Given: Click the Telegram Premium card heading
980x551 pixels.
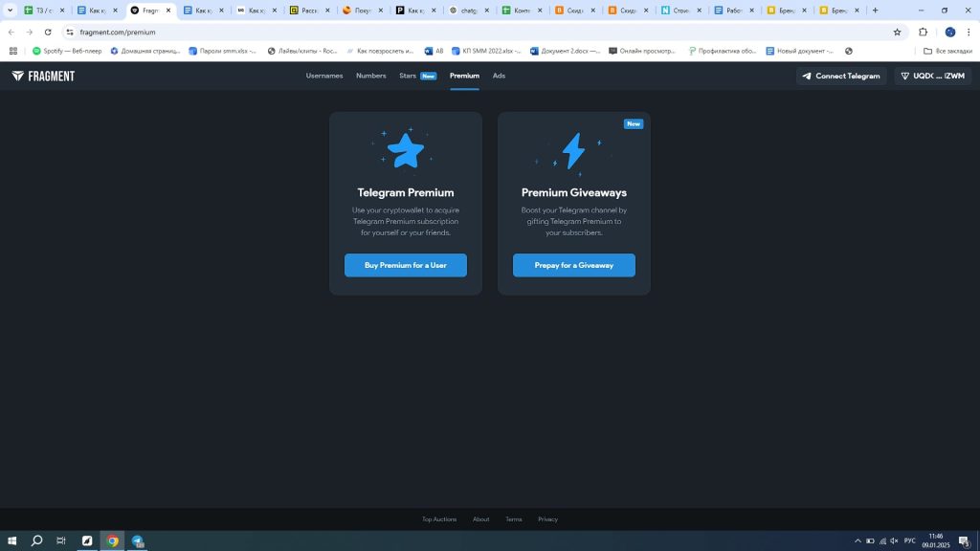Looking at the screenshot, I should [x=406, y=192].
